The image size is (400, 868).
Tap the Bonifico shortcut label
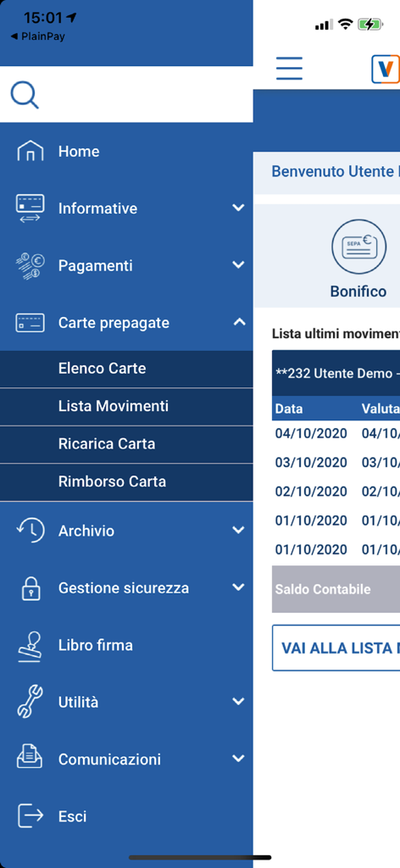pyautogui.click(x=358, y=292)
